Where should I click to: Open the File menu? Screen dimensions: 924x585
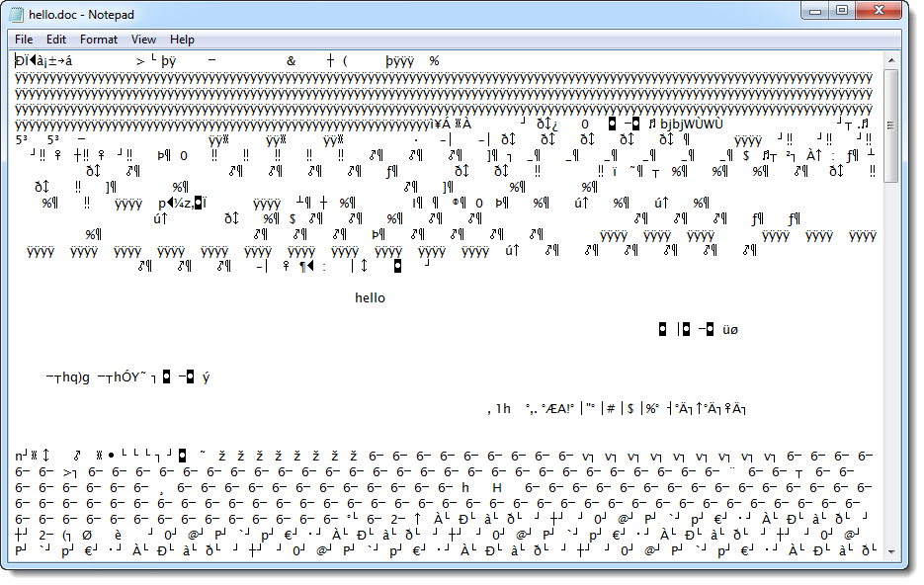click(24, 40)
